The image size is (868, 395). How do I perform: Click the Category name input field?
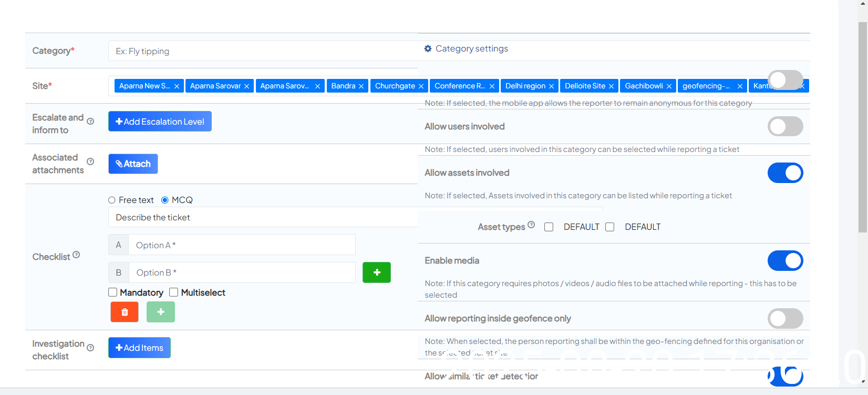[263, 51]
